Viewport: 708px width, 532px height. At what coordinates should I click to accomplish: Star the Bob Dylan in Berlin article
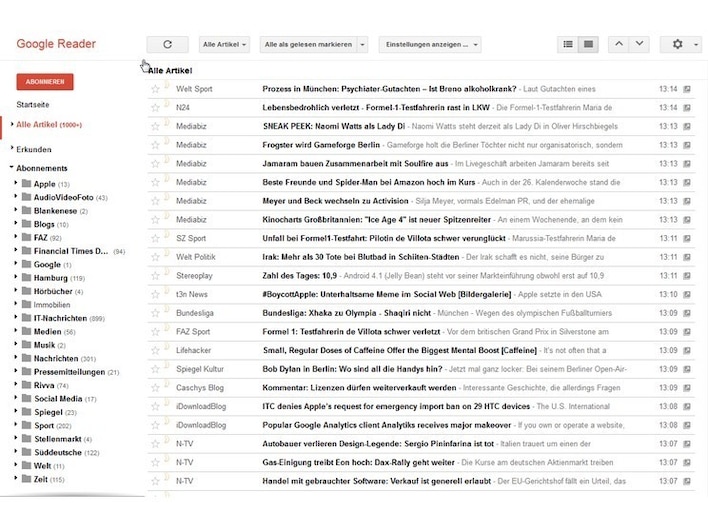[x=155, y=369]
